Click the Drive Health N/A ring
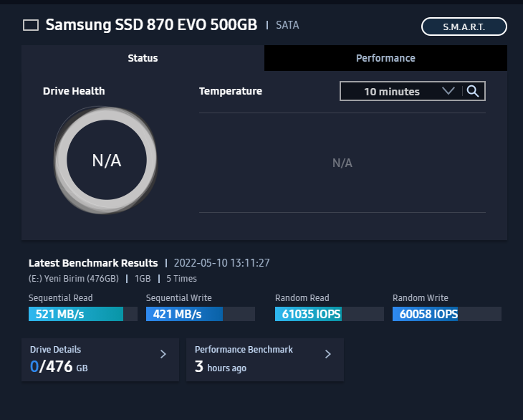Viewport: 523px width, 420px height. coord(106,160)
